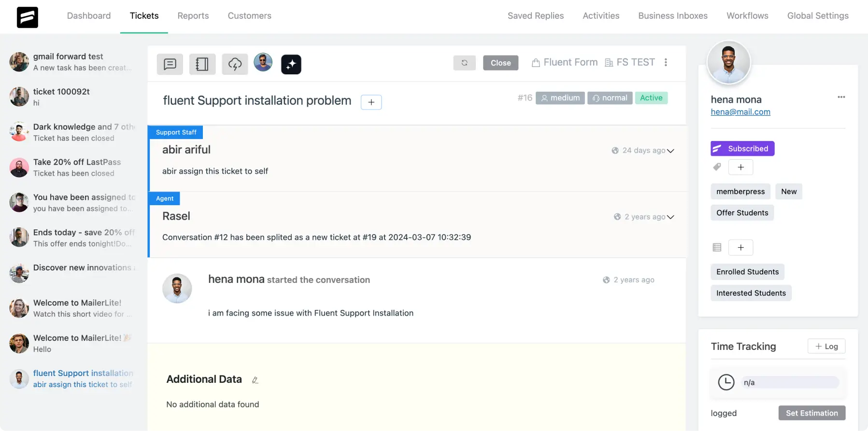Click hena mona's large profile photo
This screenshot has width=868, height=431.
point(728,62)
